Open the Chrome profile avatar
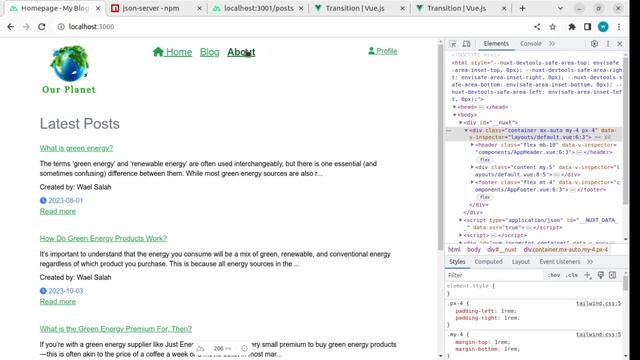This screenshot has height=360, width=640. tap(603, 27)
